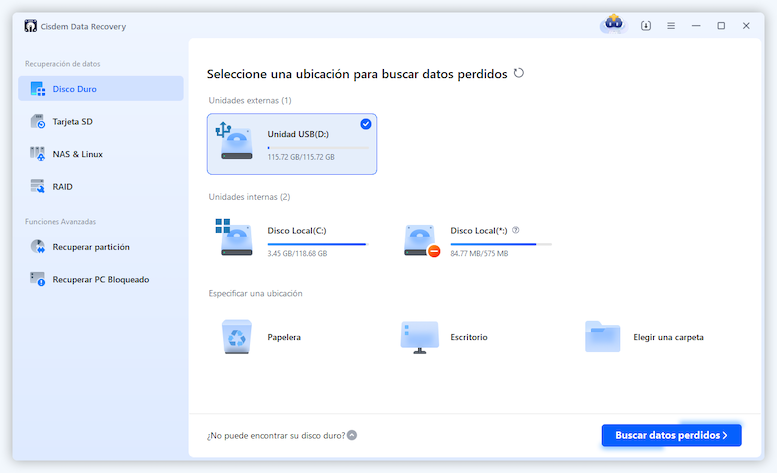Open Recuperar partición advanced function

pyautogui.click(x=101, y=247)
